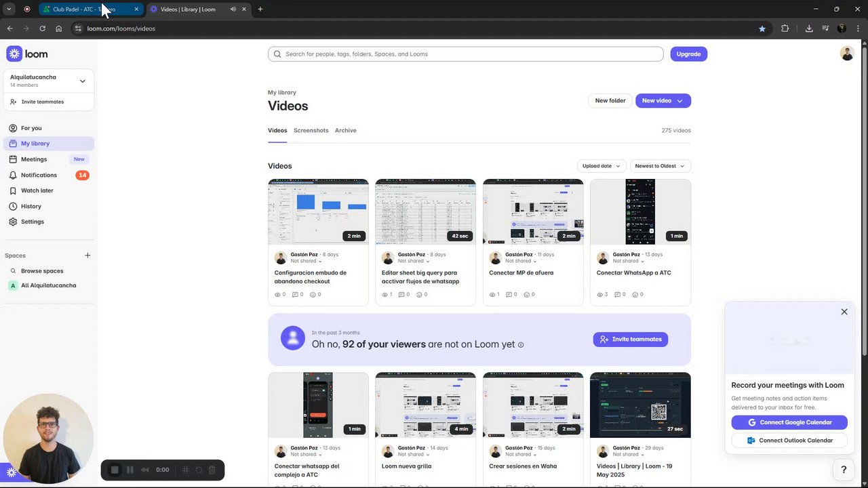
Task: Switch to the Archive tab
Action: [x=345, y=130]
